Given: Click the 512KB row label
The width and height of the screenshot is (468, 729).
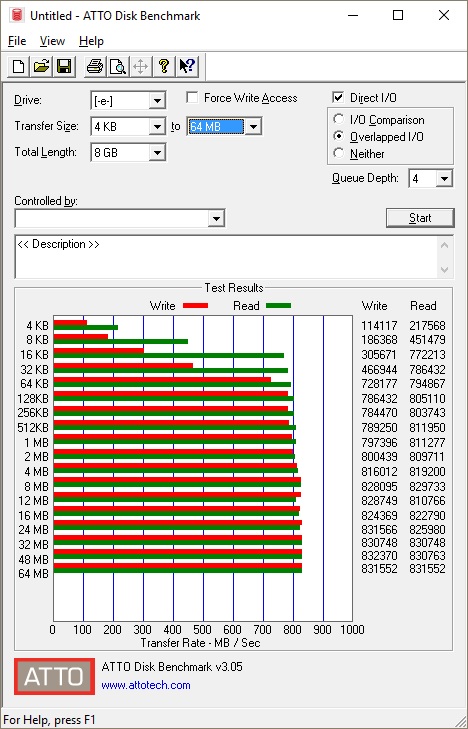Looking at the screenshot, I should (x=33, y=427).
